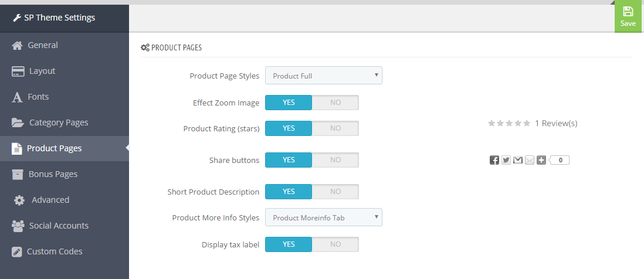Turn off Share buttons with NO
Viewport: 644px width, 279px height.
[x=335, y=160]
